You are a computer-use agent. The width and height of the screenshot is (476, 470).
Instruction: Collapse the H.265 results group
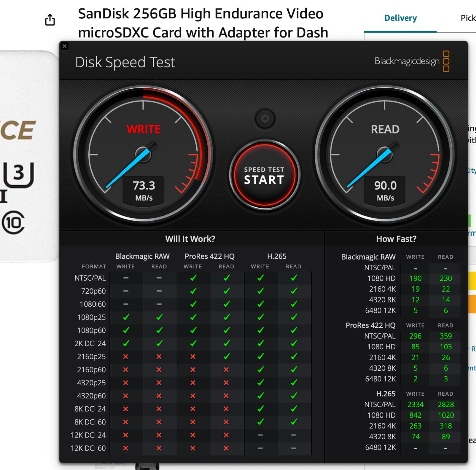(385, 394)
